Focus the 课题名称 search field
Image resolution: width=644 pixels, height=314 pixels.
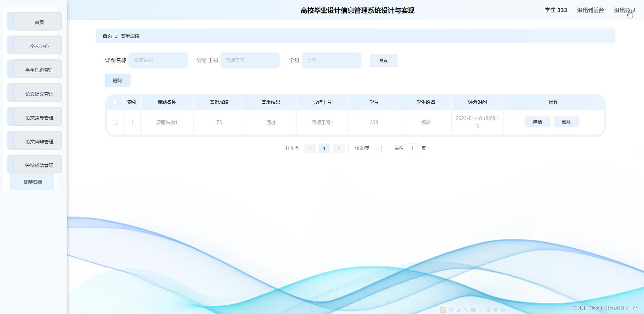pos(158,60)
